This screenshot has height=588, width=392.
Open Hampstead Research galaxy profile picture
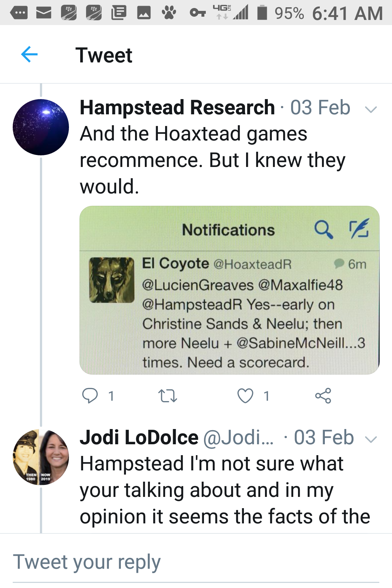tap(41, 127)
